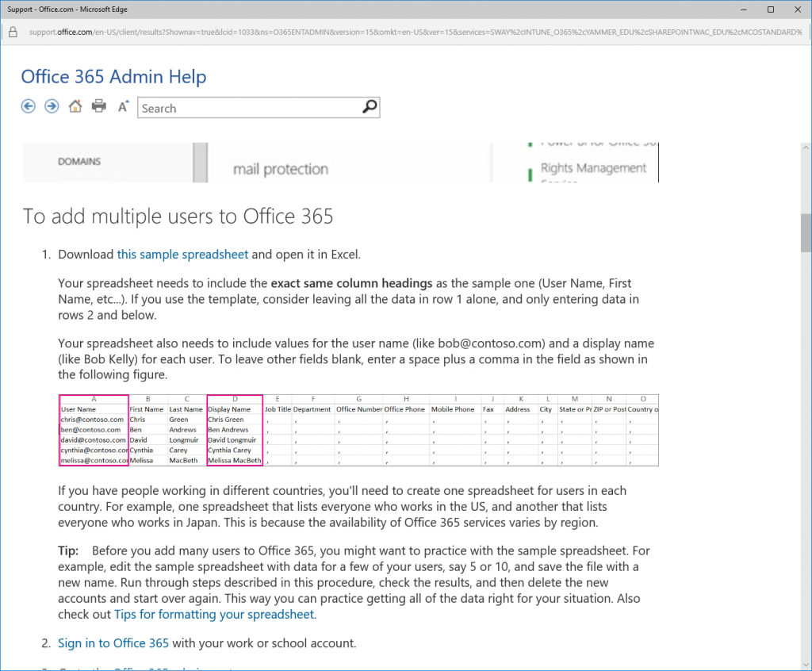The width and height of the screenshot is (812, 671).
Task: Click 'chris@contoso.com' in the spreadsheet figure
Action: coord(92,420)
